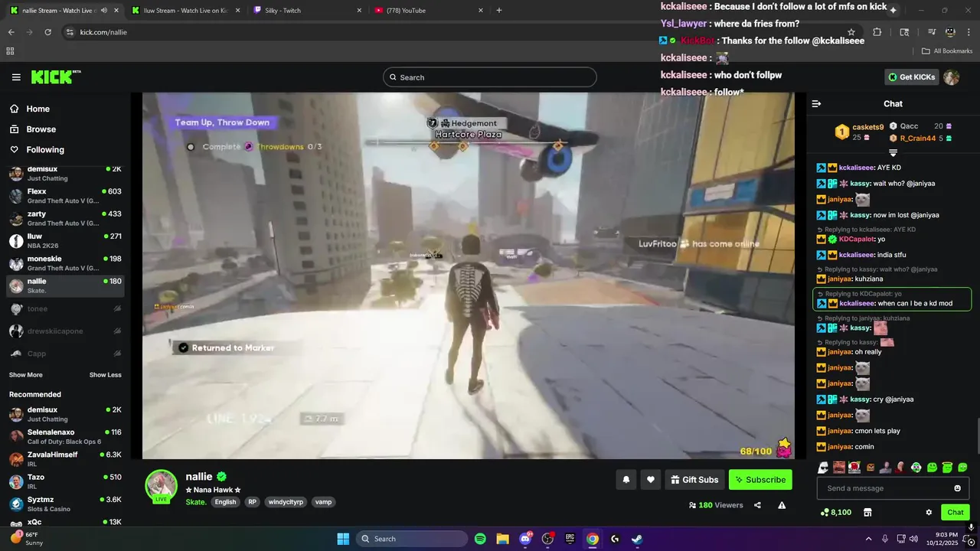Go back in browser
This screenshot has height=551, width=980.
(x=11, y=32)
